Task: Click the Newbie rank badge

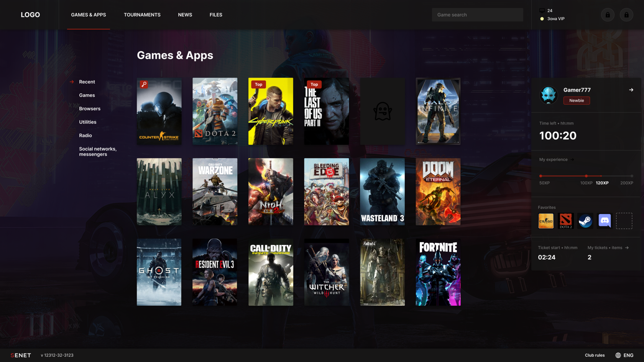Action: [x=577, y=101]
